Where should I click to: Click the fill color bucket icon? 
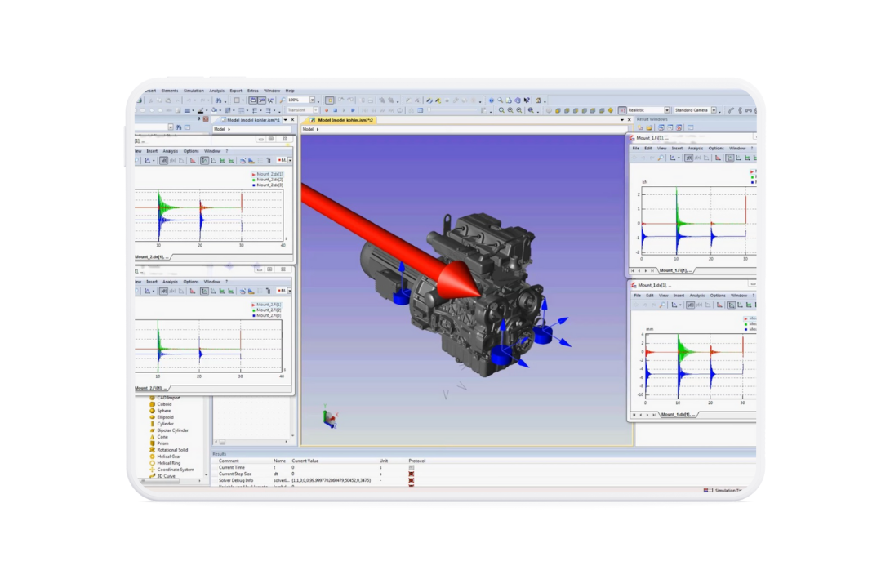click(x=215, y=110)
